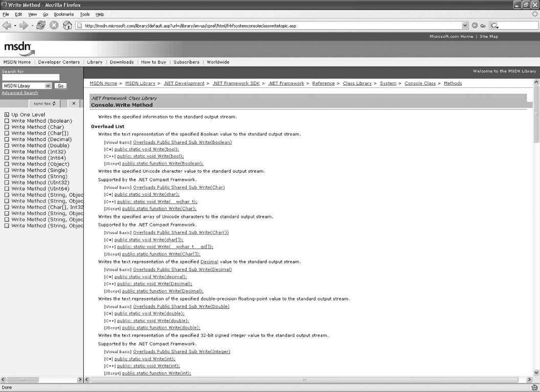The height and width of the screenshot is (392, 540).
Task: Open the Site Map link
Action: coord(489,36)
